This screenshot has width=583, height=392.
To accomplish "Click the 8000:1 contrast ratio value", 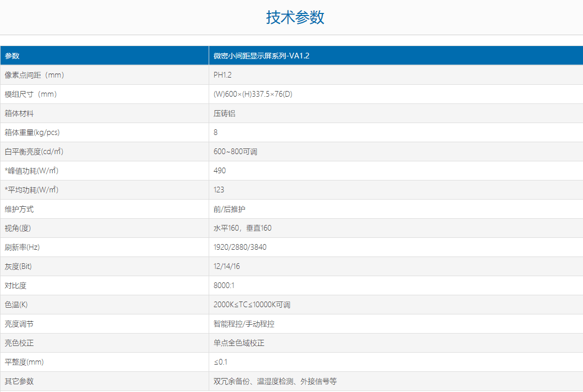I will 224,285.
